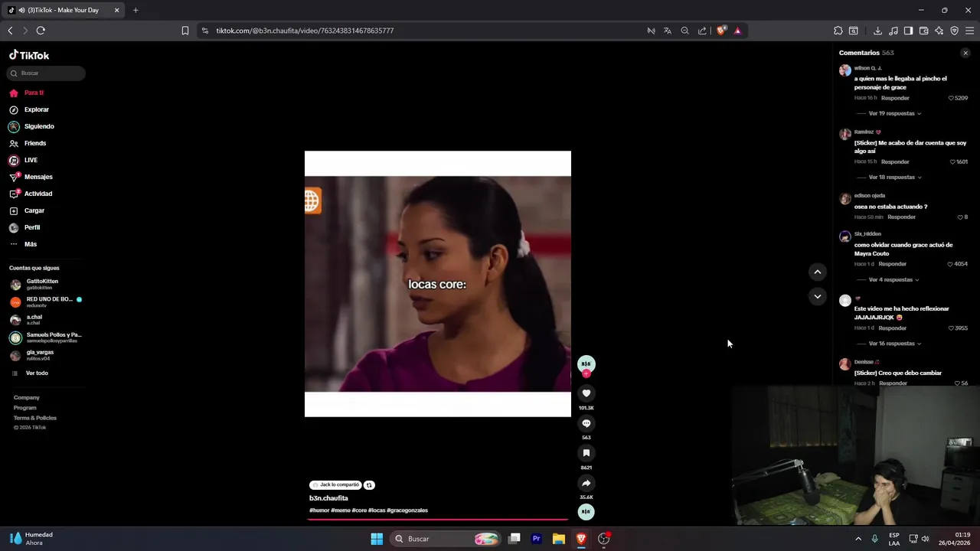Open the Terms & Policies footer link

(35, 418)
